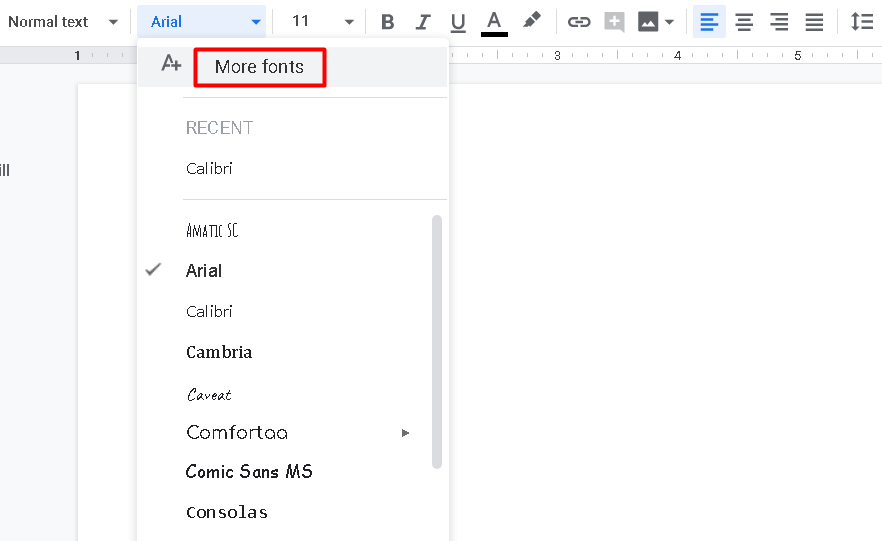Screen dimensions: 882x541
Task: Choose Cambria from the font list
Action: point(219,352)
